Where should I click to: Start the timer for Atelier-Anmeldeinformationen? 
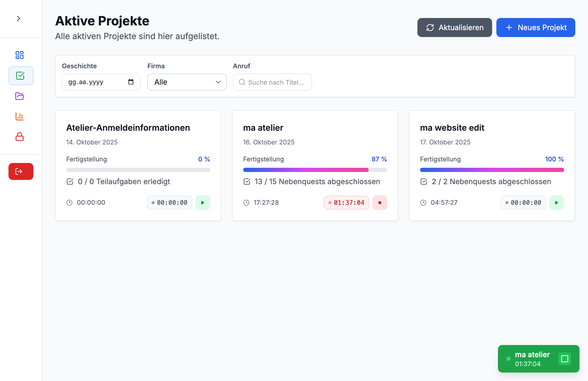[x=203, y=202]
